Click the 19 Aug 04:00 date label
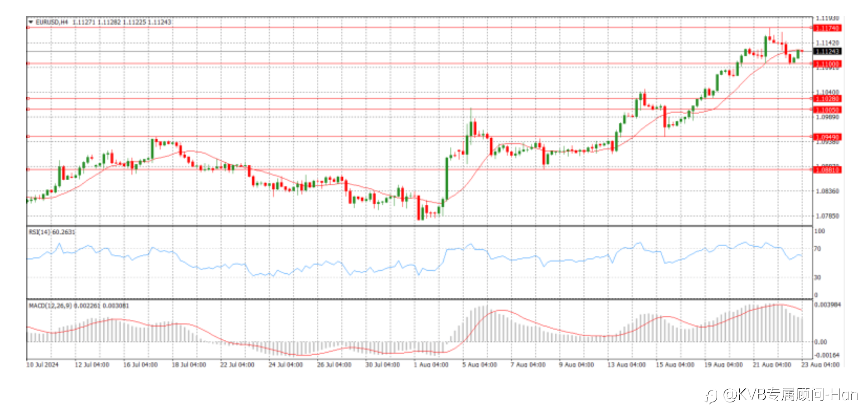Screen dimensions: 868x419 [x=724, y=365]
